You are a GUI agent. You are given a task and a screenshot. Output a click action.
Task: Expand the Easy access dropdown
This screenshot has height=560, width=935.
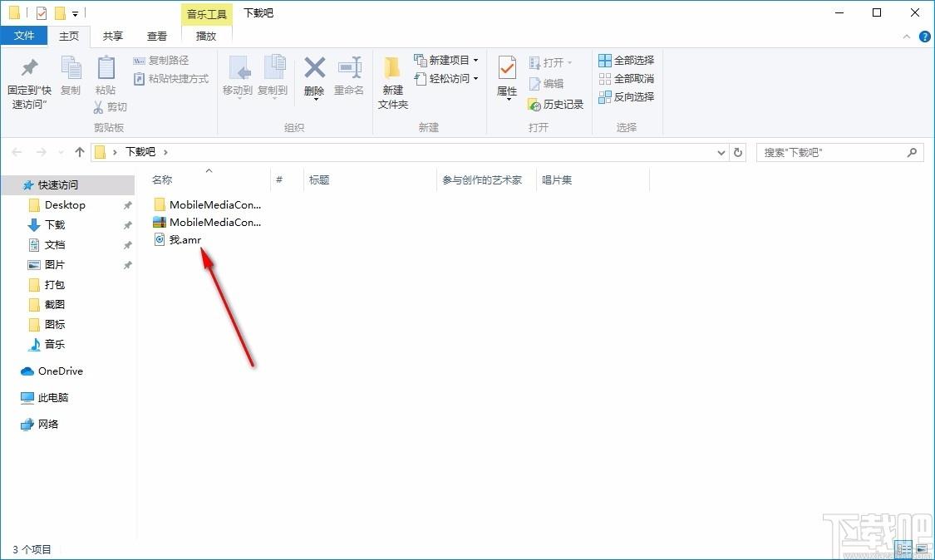[476, 79]
